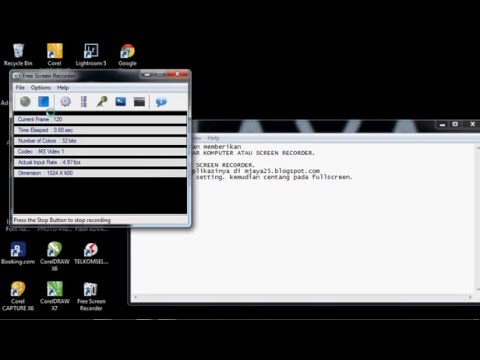Select the CorelDRAW X6 desktop shortcut
Viewport: 480px width, 360px height.
[55, 256]
